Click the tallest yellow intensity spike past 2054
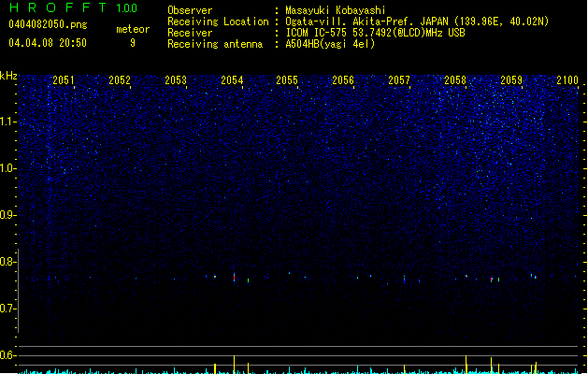The width and height of the screenshot is (588, 374). (x=234, y=365)
